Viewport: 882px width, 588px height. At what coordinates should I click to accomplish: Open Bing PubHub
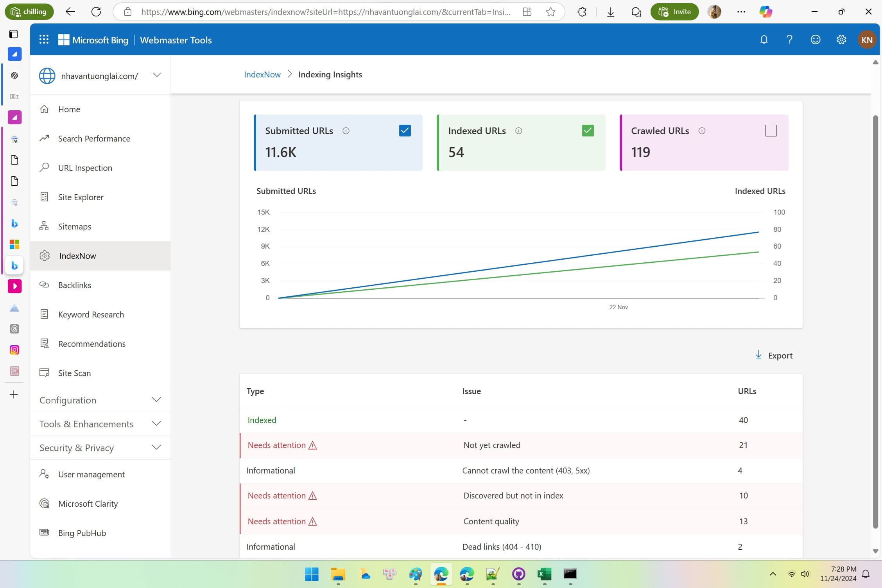point(100,533)
